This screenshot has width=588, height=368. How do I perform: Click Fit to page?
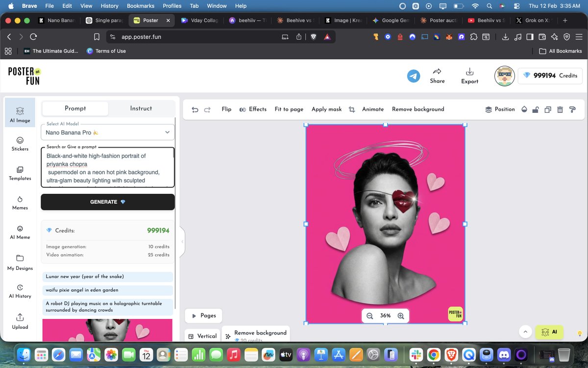click(x=289, y=109)
